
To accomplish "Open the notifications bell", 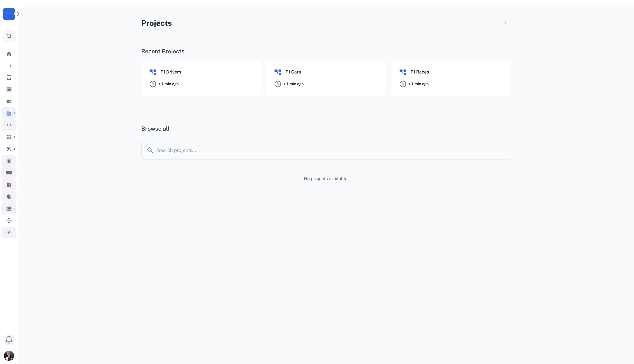I will point(9,340).
